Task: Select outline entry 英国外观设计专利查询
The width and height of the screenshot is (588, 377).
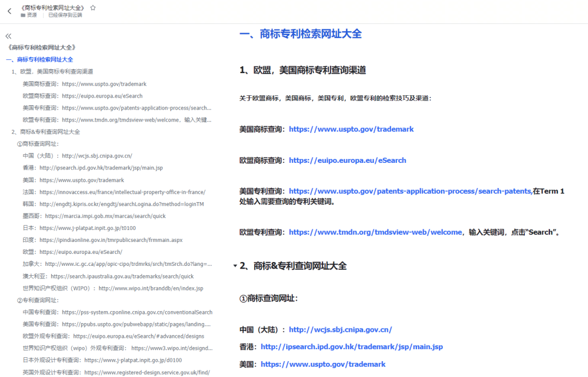Action: pyautogui.click(x=117, y=373)
